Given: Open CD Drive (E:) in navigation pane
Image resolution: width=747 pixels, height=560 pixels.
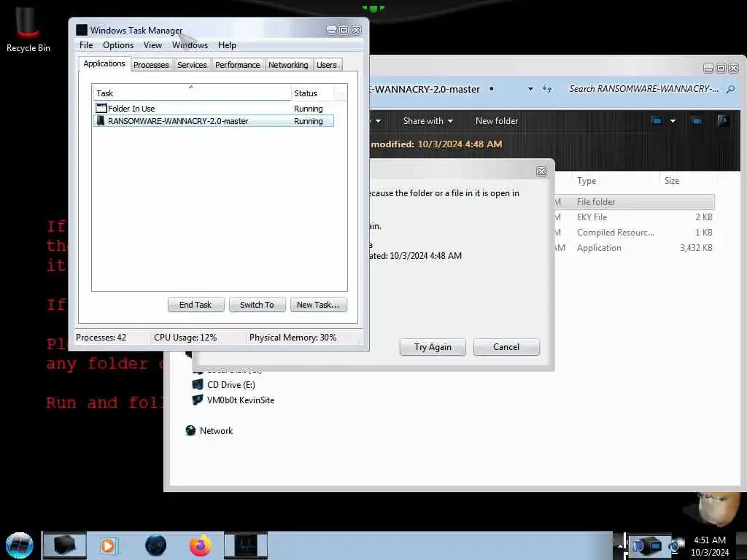Looking at the screenshot, I should click(231, 385).
